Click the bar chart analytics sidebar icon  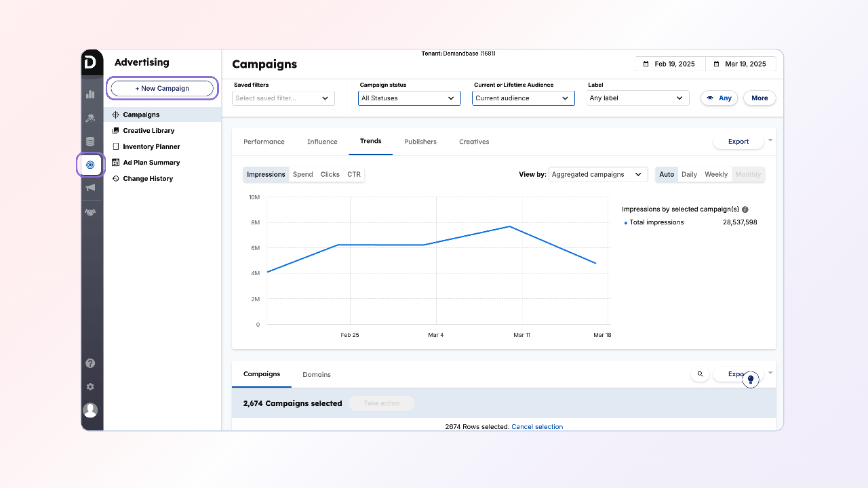90,94
